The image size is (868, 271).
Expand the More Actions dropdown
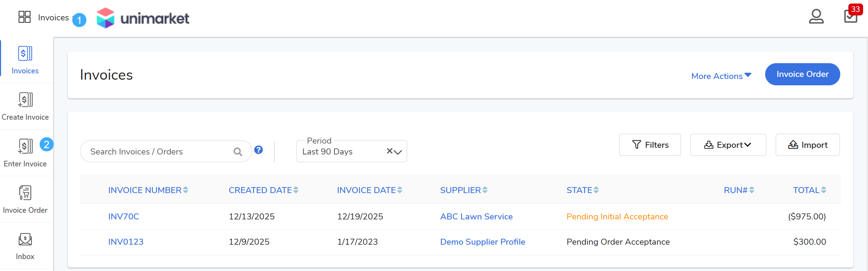tap(721, 76)
